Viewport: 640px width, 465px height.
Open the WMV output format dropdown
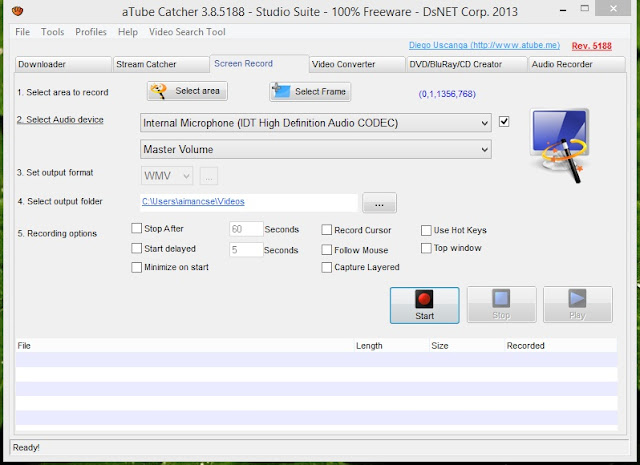(167, 176)
